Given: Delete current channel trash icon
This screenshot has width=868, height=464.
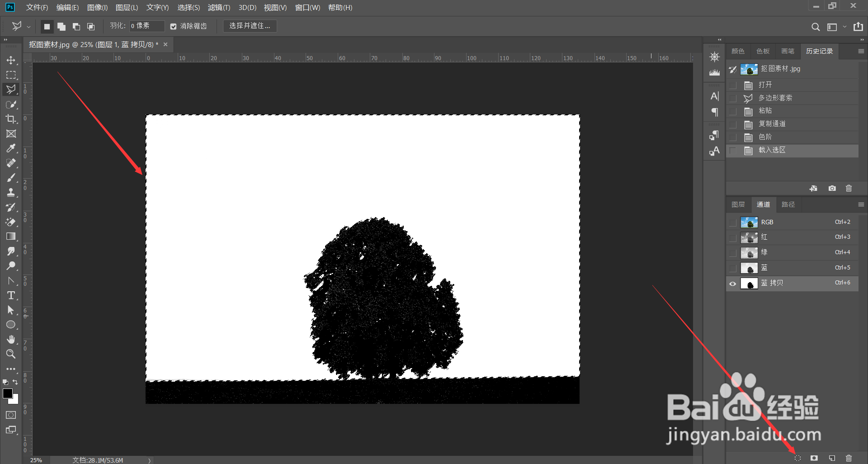Looking at the screenshot, I should pos(849,458).
